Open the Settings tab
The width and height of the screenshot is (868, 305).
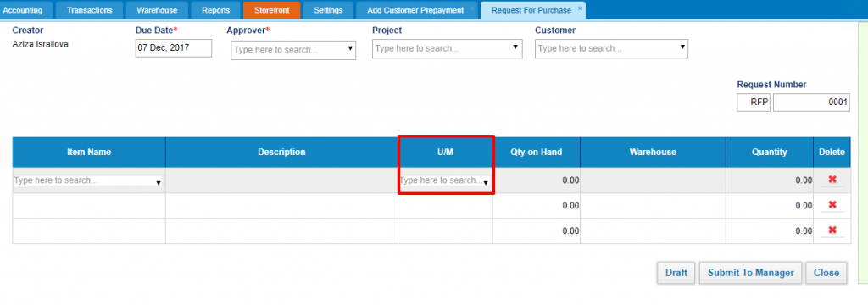[x=328, y=10]
